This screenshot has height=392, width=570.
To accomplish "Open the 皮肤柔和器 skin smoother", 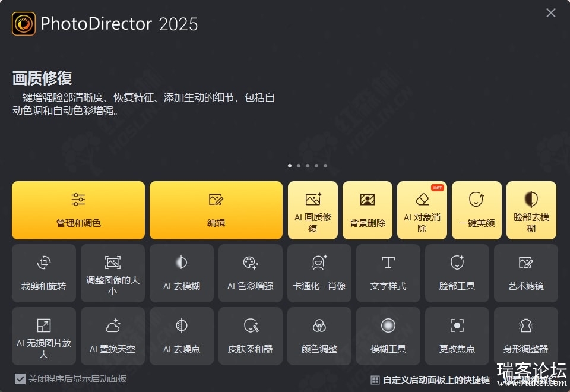I will click(251, 336).
